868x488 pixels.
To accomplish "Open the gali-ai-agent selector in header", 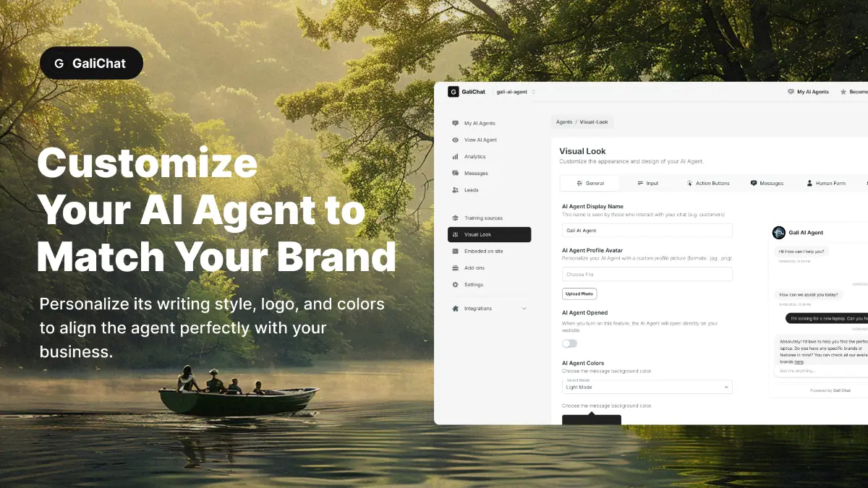I will coord(515,92).
